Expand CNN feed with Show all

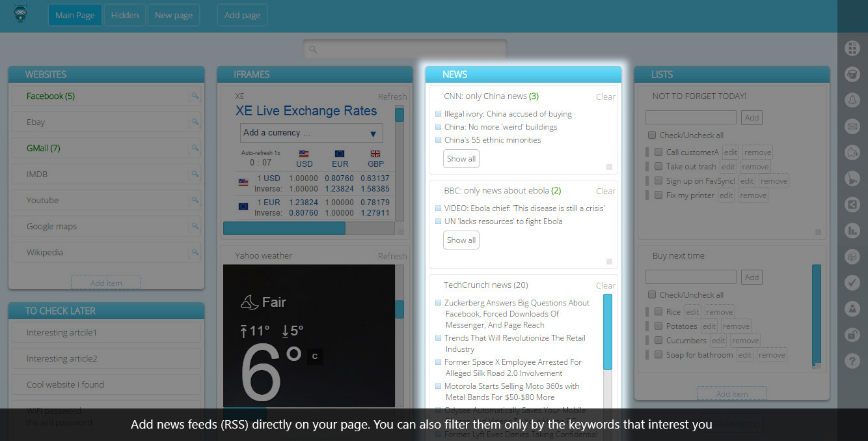coord(461,159)
